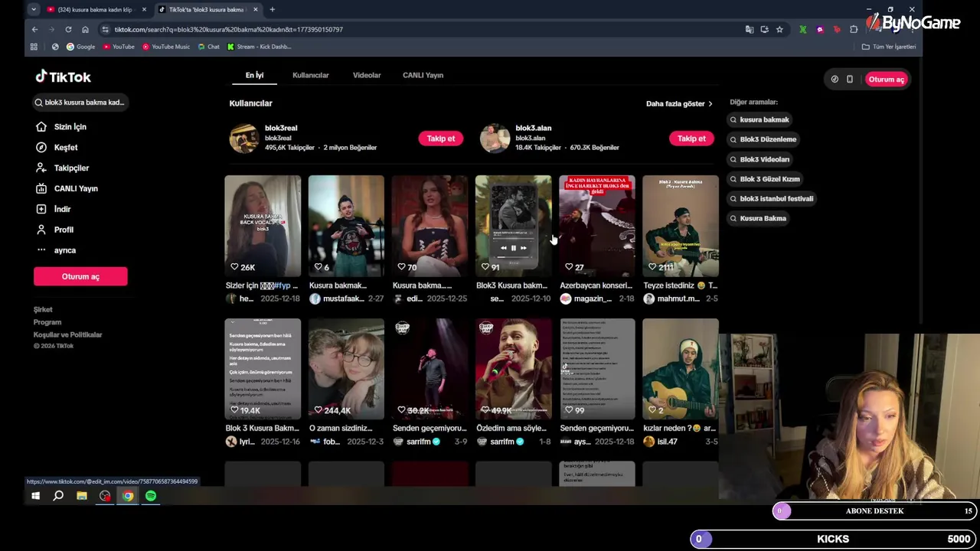Open Sizin İçin home icon
Screen dimensions: 980x551
point(41,126)
